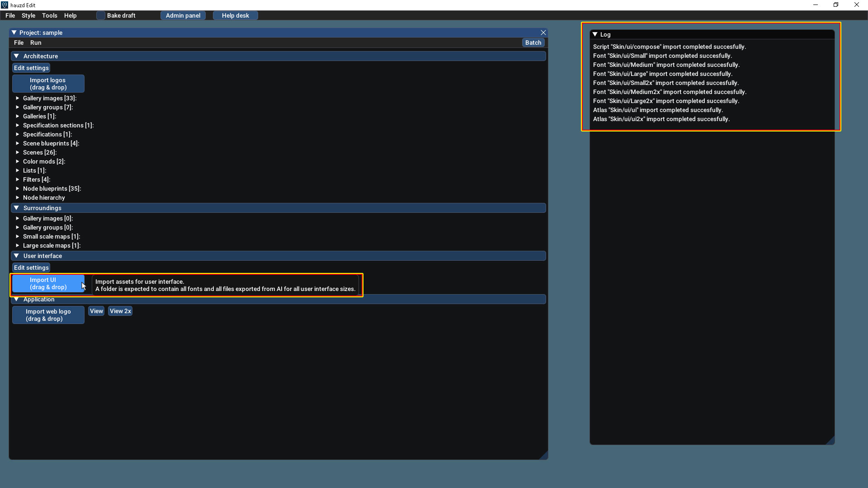Open the Style menu
Screen dimensions: 868x488
(28, 15)
